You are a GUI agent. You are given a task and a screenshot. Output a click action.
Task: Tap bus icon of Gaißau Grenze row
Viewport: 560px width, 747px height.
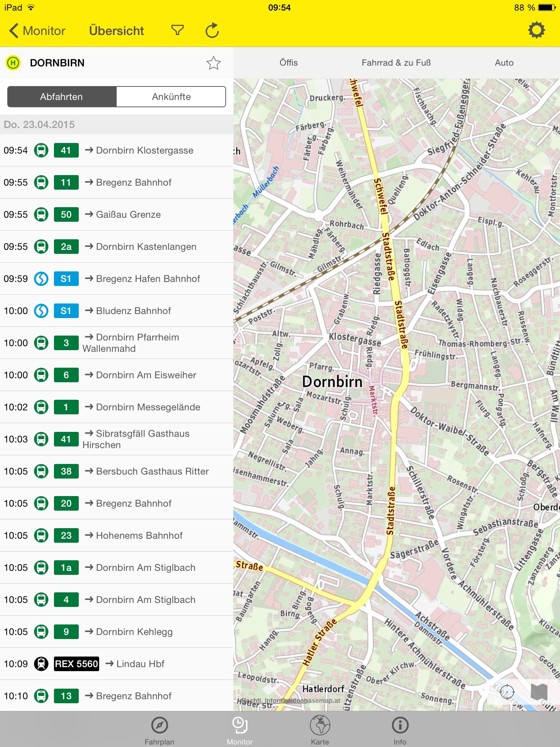coord(41,214)
